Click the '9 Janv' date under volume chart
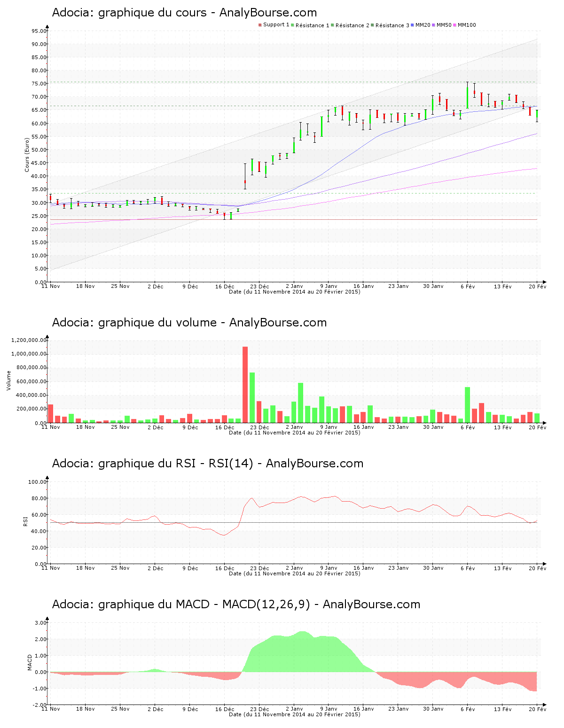The height and width of the screenshot is (728, 564). (x=329, y=427)
